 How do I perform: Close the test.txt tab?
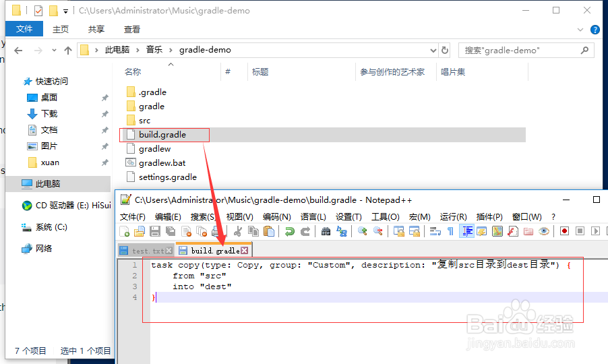pyautogui.click(x=169, y=251)
